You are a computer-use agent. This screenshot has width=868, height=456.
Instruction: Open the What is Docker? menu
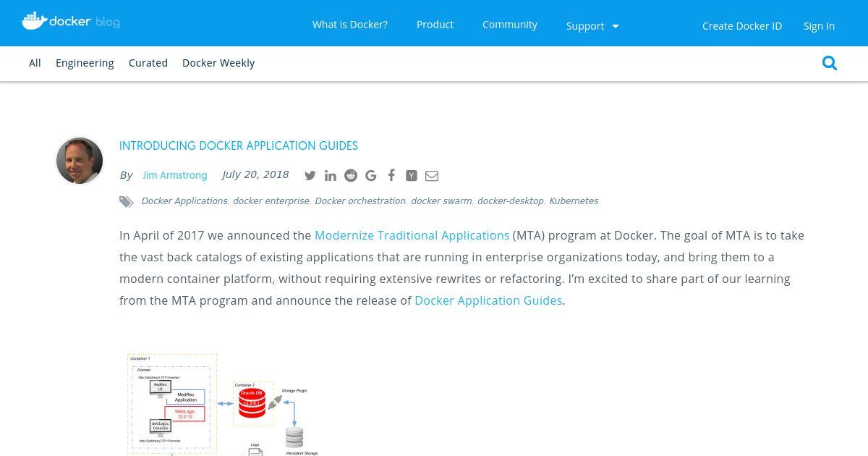[x=350, y=25]
